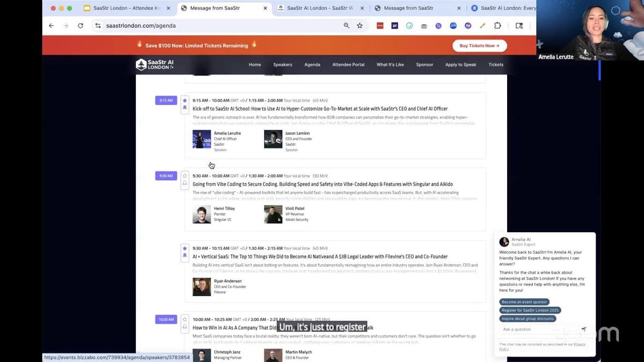The image size is (644, 362).
Task: Open the browser Extensions puzzle icon
Action: 497,26
